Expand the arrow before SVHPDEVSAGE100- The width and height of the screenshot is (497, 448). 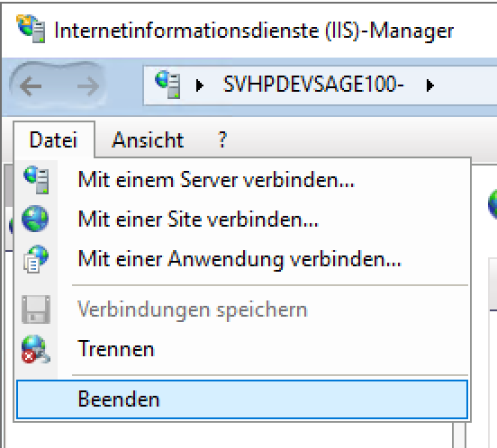pyautogui.click(x=200, y=85)
